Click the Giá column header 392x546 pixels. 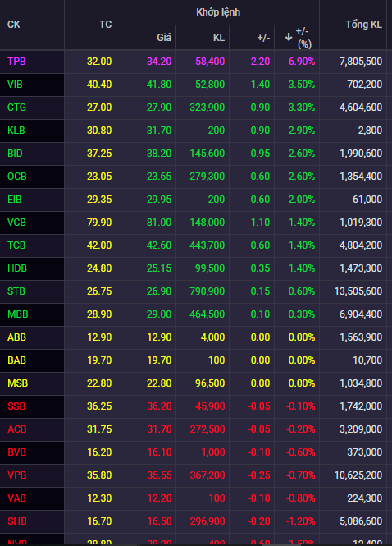(x=164, y=37)
